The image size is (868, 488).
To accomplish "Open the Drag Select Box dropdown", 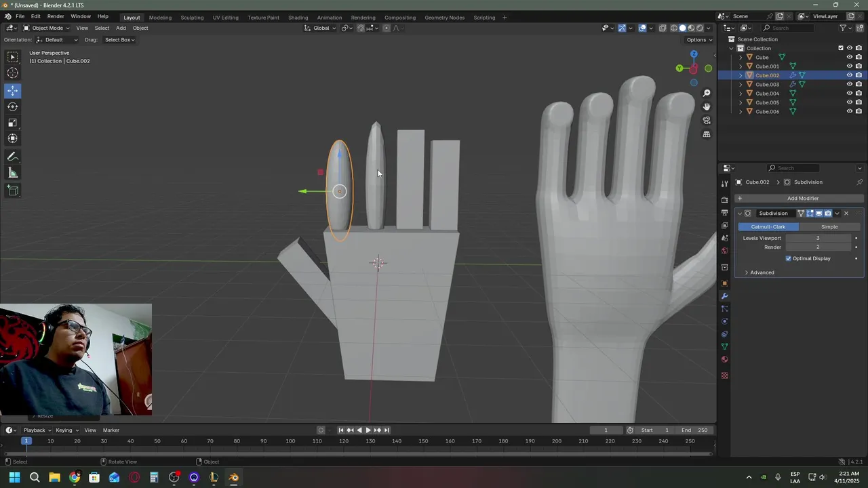I will click(119, 40).
